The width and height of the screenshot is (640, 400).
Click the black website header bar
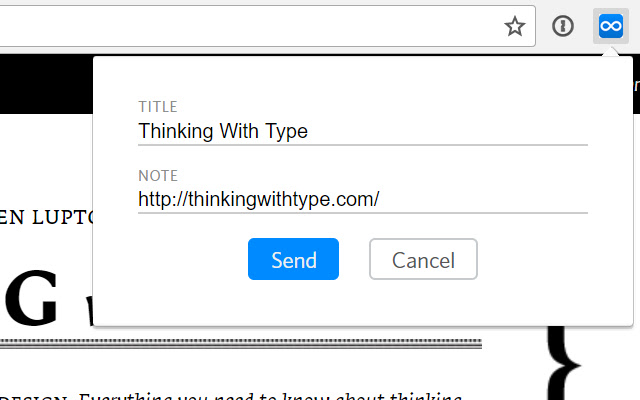45,85
